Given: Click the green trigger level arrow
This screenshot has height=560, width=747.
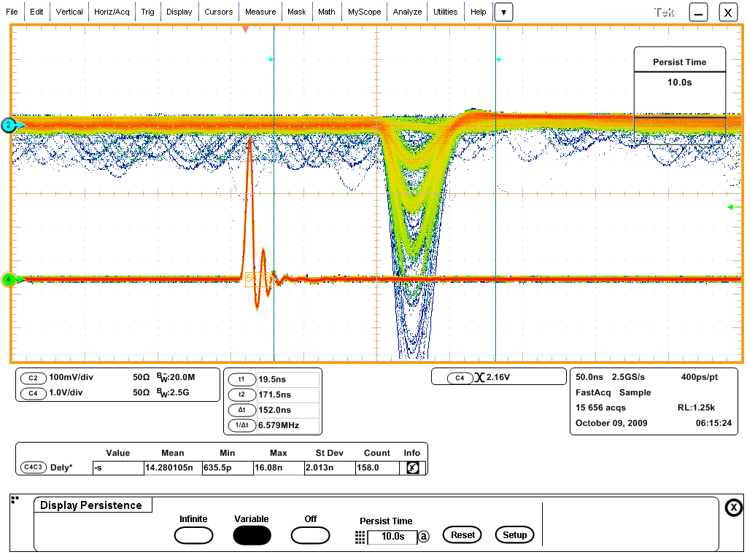Looking at the screenshot, I should 734,207.
